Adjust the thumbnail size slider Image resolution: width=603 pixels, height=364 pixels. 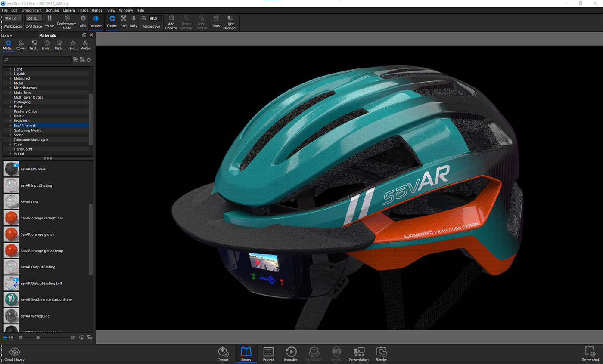click(38, 337)
